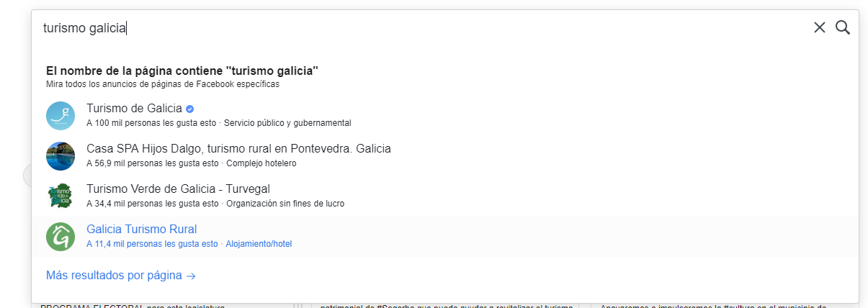
Task: Click the blue verified badge next to Turismo de Galicia
Action: pyautogui.click(x=189, y=109)
